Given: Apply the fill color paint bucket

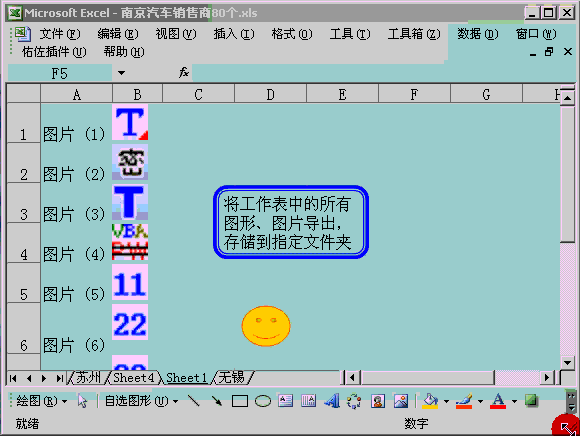Looking at the screenshot, I should (x=430, y=401).
